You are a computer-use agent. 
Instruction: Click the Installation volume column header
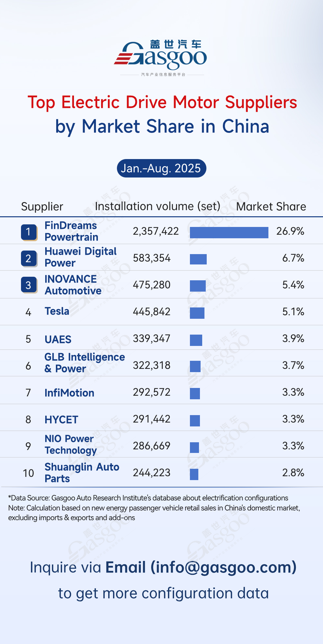pyautogui.click(x=158, y=206)
